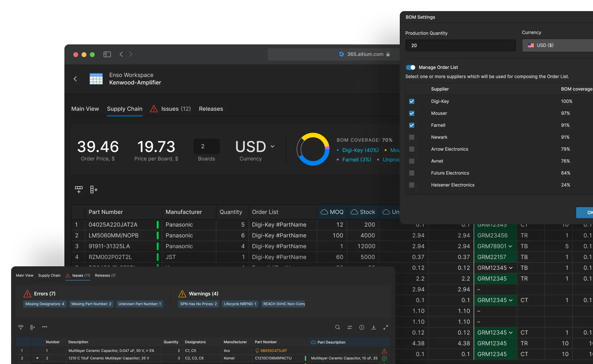Open the USD currency dropdown in summary bar
This screenshot has width=593, height=364.
click(x=255, y=146)
